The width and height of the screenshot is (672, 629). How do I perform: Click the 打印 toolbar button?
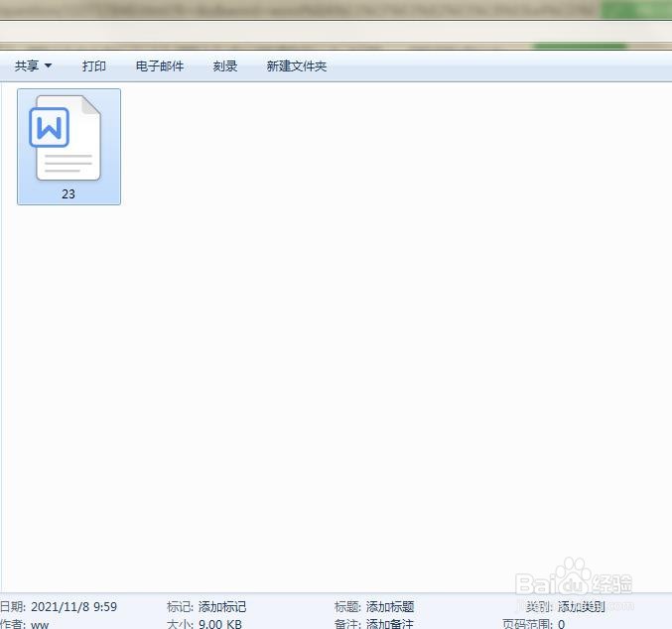click(94, 66)
